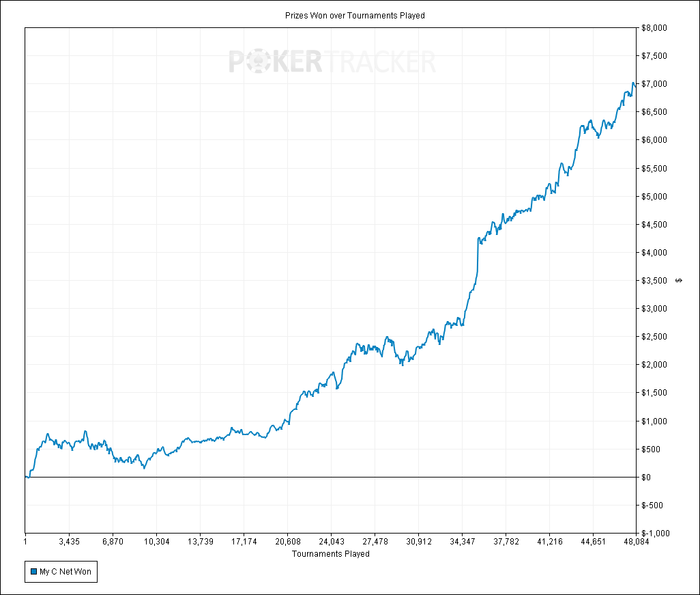The width and height of the screenshot is (700, 595).
Task: Click the '$8,000' y-axis label
Action: point(654,28)
